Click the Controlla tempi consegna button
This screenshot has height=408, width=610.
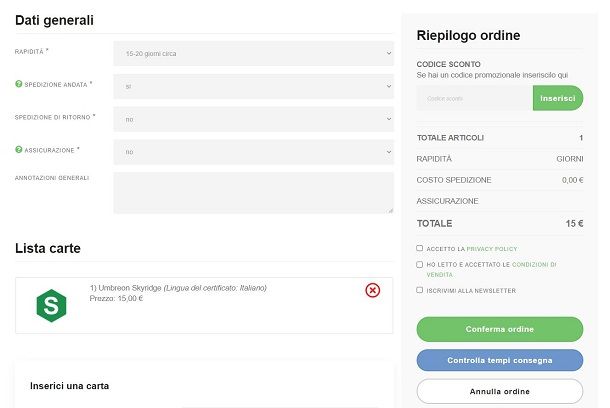[x=500, y=361]
